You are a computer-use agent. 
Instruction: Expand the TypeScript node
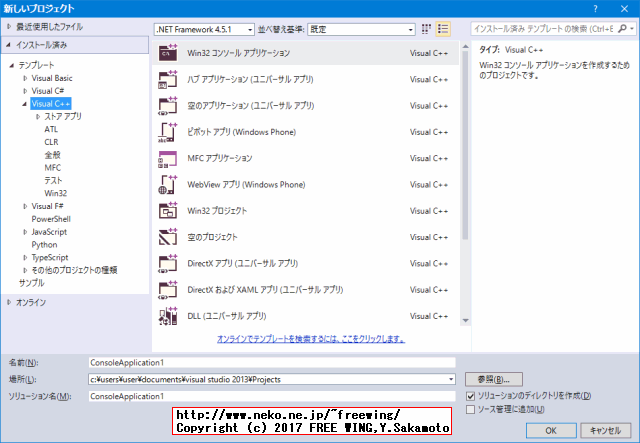tap(25, 258)
